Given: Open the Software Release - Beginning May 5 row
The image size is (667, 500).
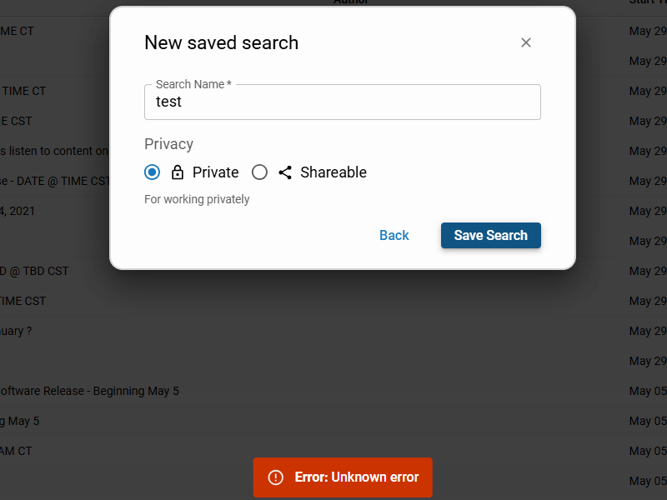Looking at the screenshot, I should tap(89, 391).
